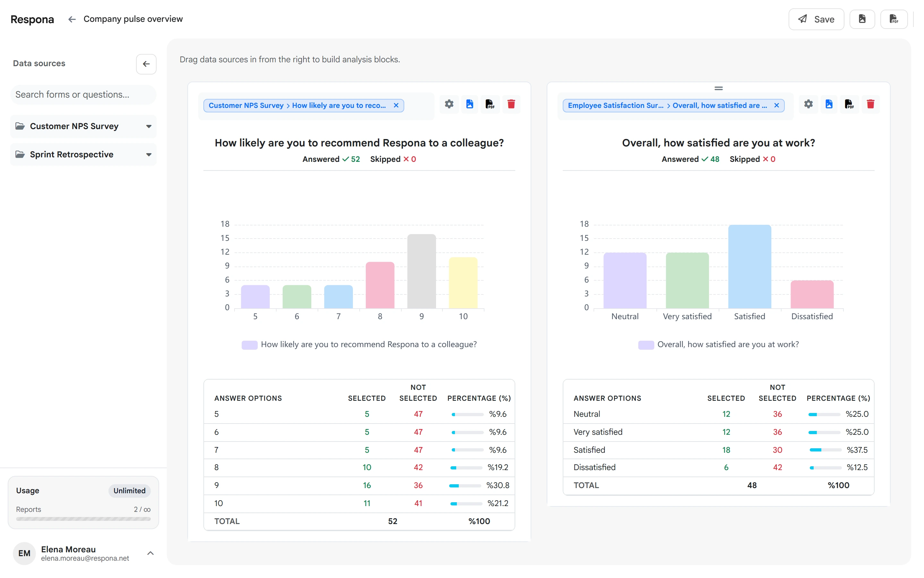
Task: Remove the Employee Satisfaction Survey source chip
Action: pyautogui.click(x=776, y=105)
